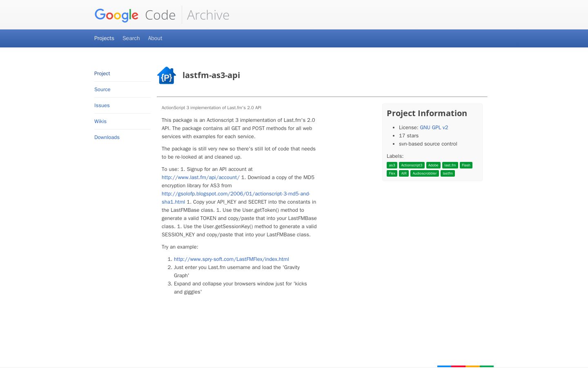Select the Wikis sidebar tab
Image resolution: width=588 pixels, height=368 pixels.
100,121
